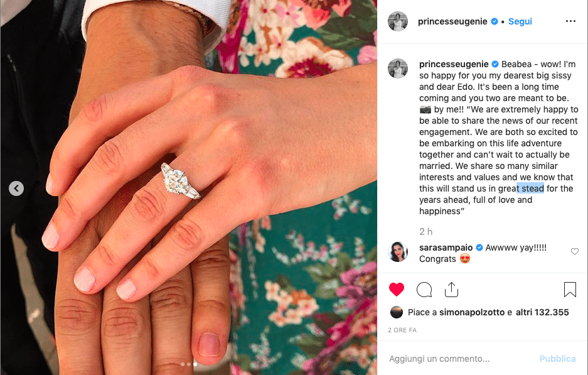Open princesseugenie header profile picture
The image size is (588, 375).
pyautogui.click(x=397, y=21)
